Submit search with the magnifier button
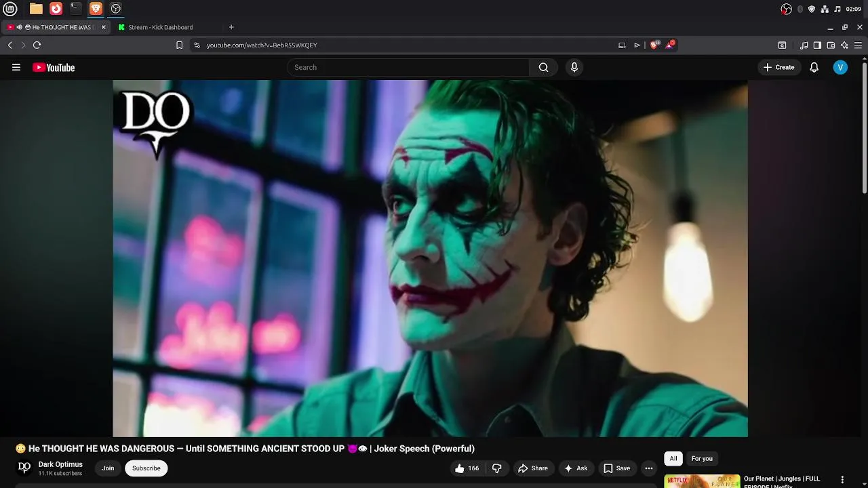 click(543, 67)
